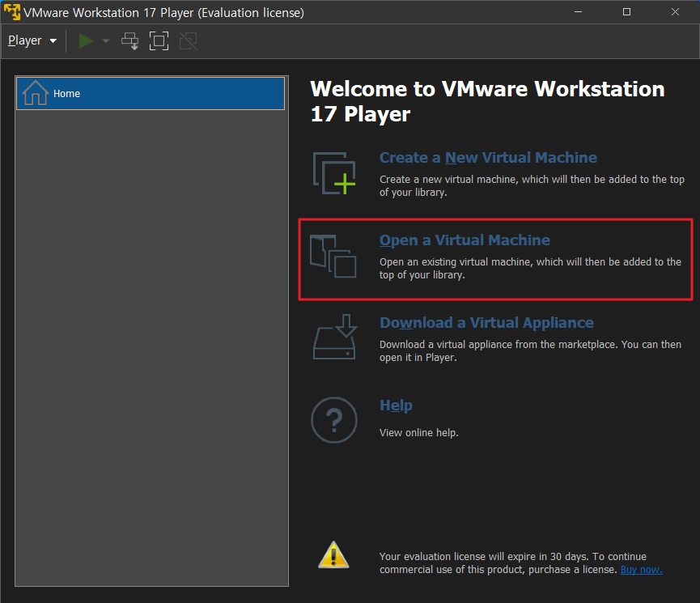Open the power options dropdown arrow
Screen dimensions: 700x603
pos(106,41)
